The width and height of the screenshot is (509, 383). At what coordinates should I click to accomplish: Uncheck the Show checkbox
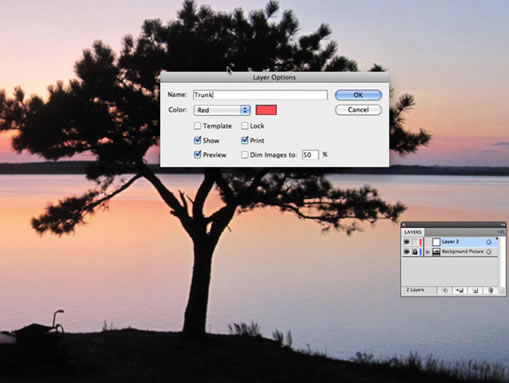[197, 140]
